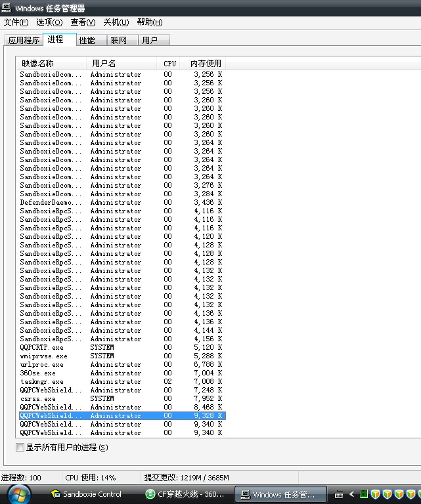The image size is (421, 504).
Task: Select the DefenderDaemo process row
Action: pos(122,203)
